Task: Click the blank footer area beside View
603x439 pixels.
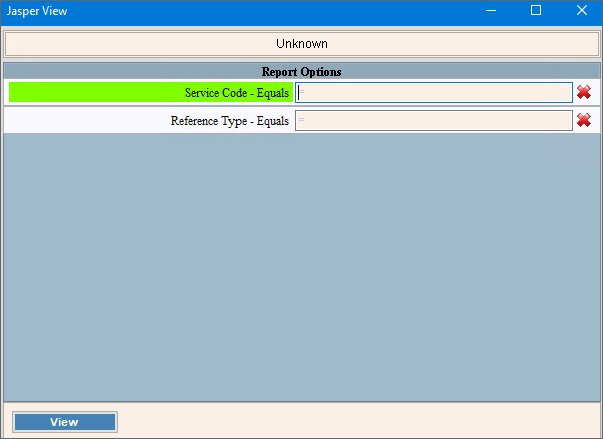Action: pyautogui.click(x=350, y=421)
